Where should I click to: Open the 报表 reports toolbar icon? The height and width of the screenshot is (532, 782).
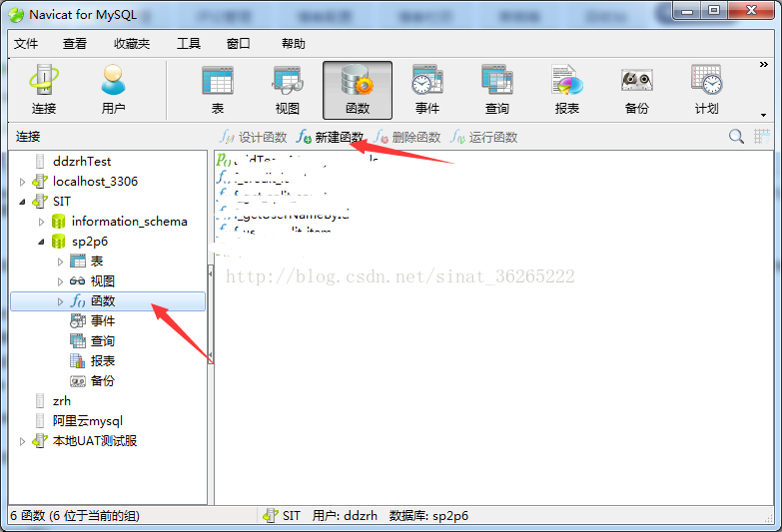click(567, 90)
